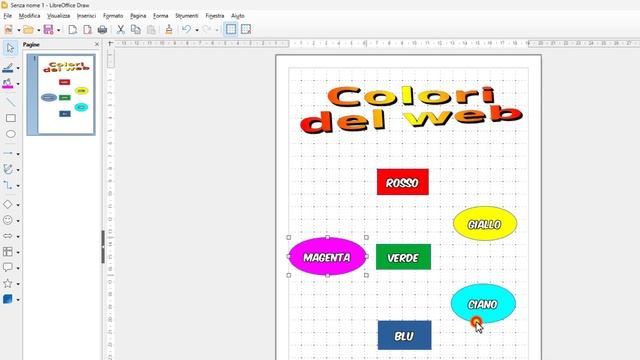This screenshot has width=640, height=360.
Task: Close the Pagine panel
Action: (x=97, y=44)
